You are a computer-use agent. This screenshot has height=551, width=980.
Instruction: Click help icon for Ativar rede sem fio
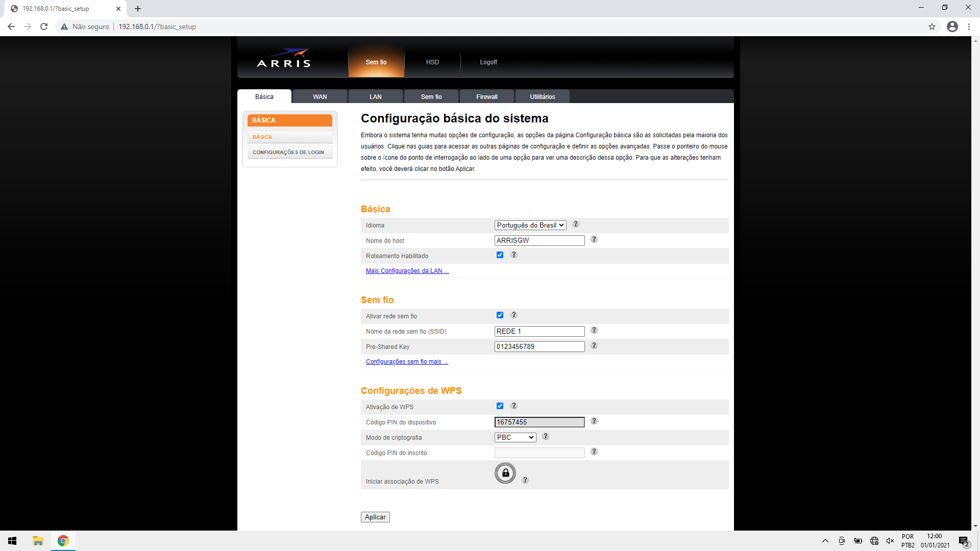514,315
